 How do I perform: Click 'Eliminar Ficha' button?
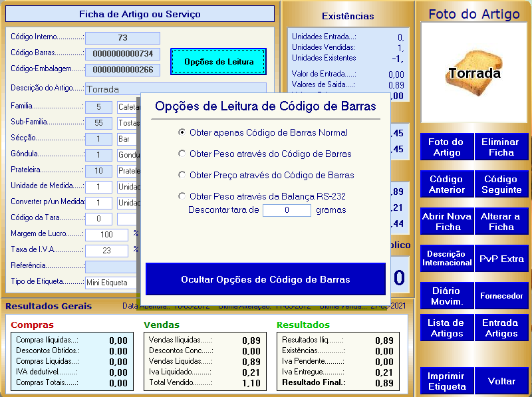(501, 147)
